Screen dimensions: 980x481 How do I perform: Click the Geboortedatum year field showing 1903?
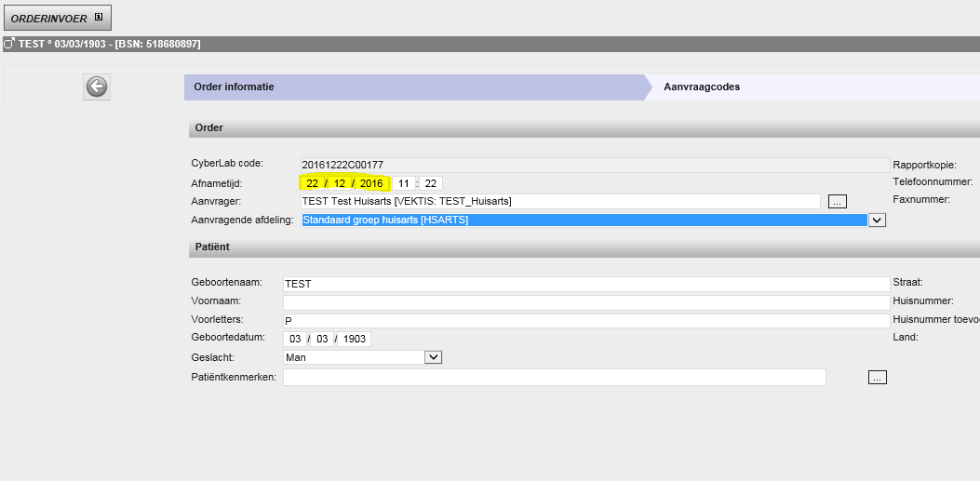coord(354,339)
